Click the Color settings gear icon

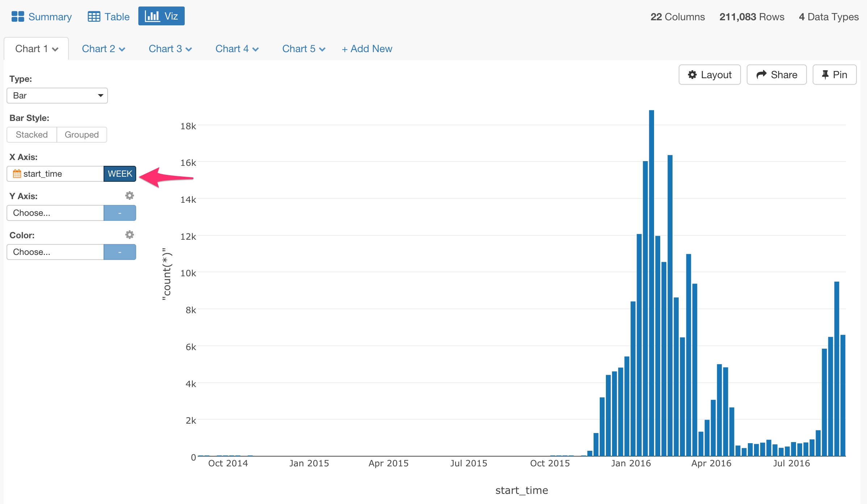coord(130,235)
